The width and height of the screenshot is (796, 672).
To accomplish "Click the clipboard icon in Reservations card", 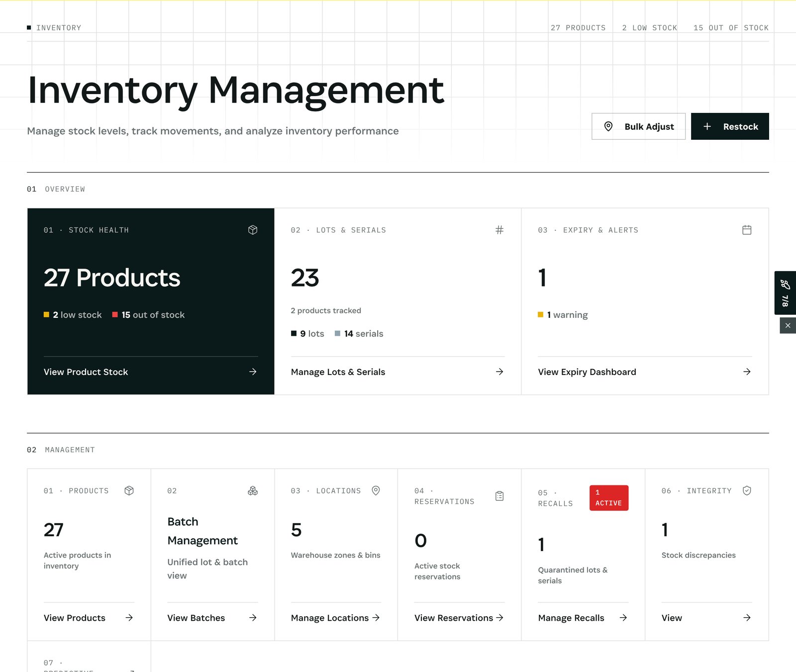I will pyautogui.click(x=499, y=496).
